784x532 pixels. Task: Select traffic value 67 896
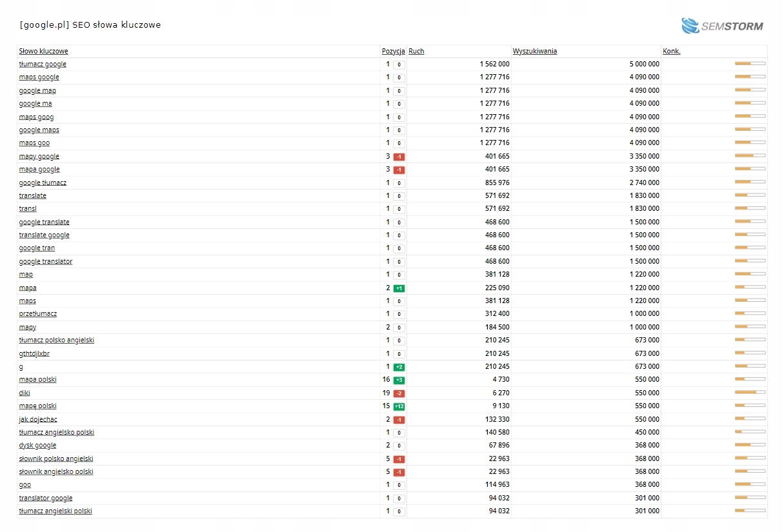pyautogui.click(x=499, y=446)
